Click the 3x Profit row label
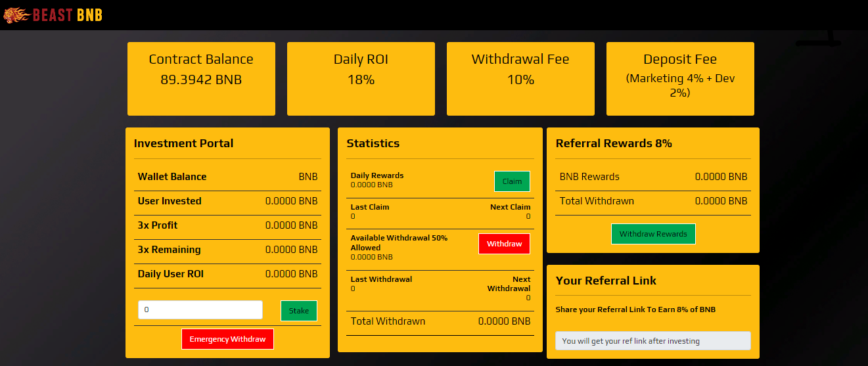868x366 pixels. (158, 225)
